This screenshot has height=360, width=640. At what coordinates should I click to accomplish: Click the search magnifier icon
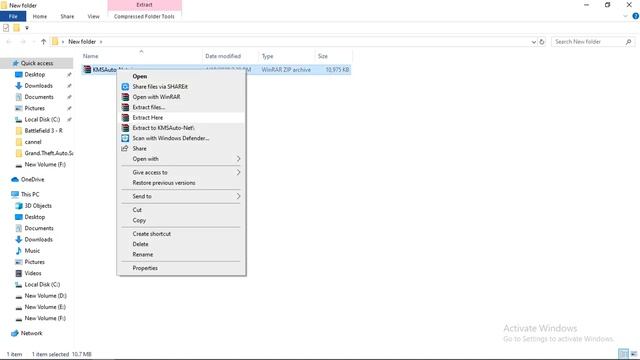point(629,42)
